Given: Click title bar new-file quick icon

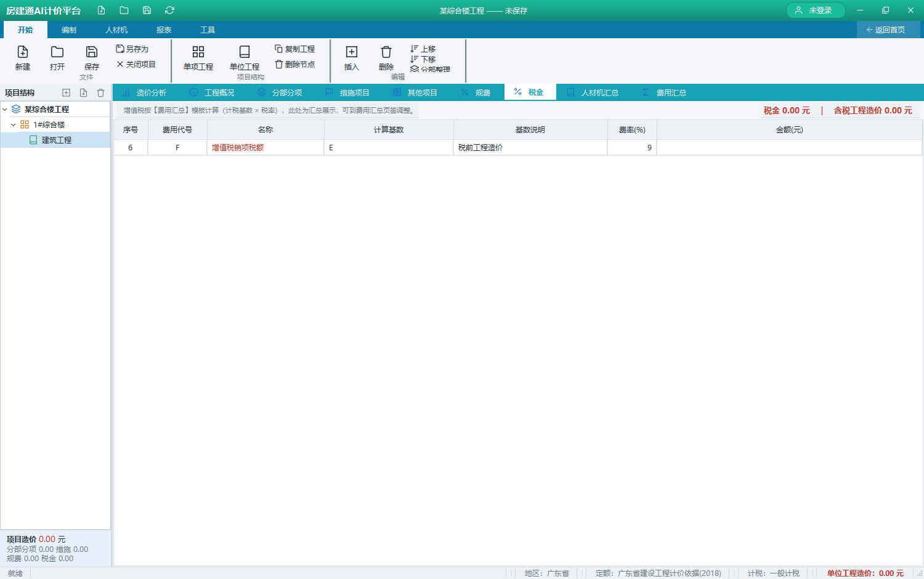Looking at the screenshot, I should pos(101,10).
